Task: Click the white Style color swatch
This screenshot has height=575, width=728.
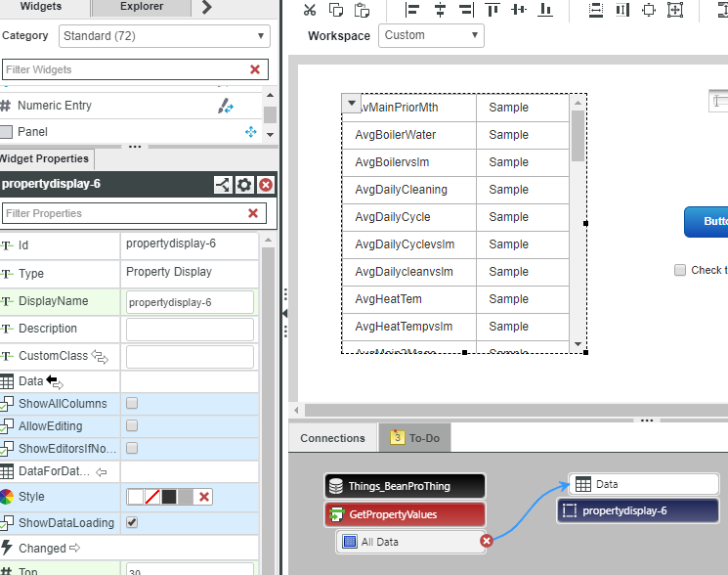Action: click(x=136, y=497)
